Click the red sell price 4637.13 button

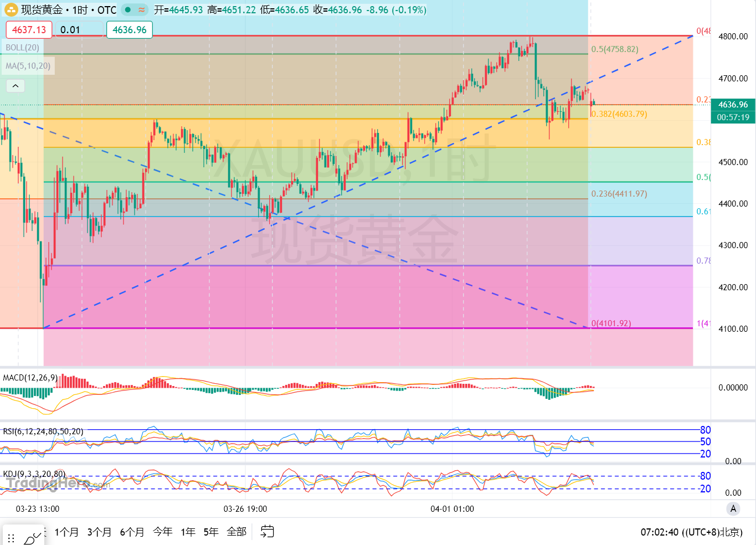point(29,30)
